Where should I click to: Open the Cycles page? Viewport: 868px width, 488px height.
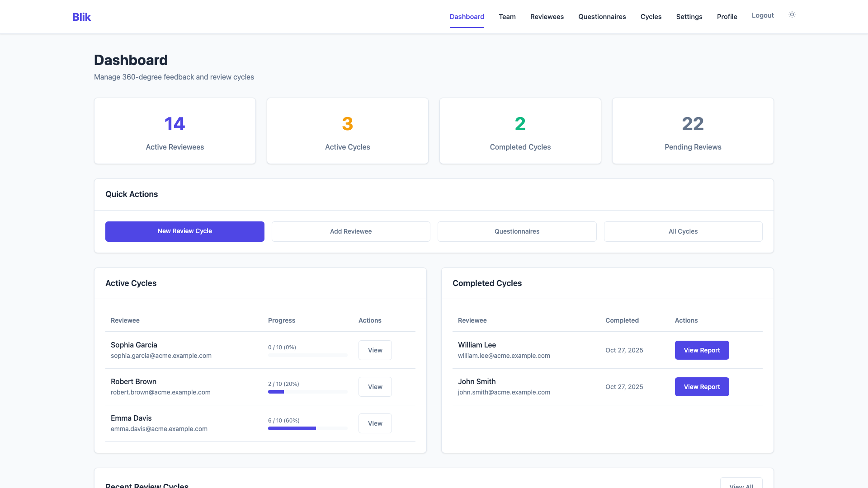click(x=651, y=16)
